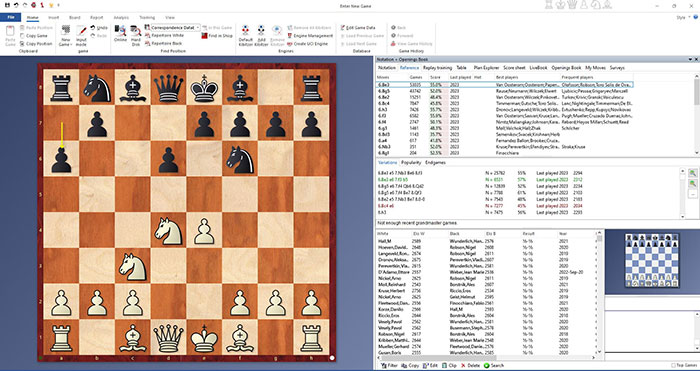Click the Add Kibitzer icon
The width and height of the screenshot is (700, 371).
[261, 31]
